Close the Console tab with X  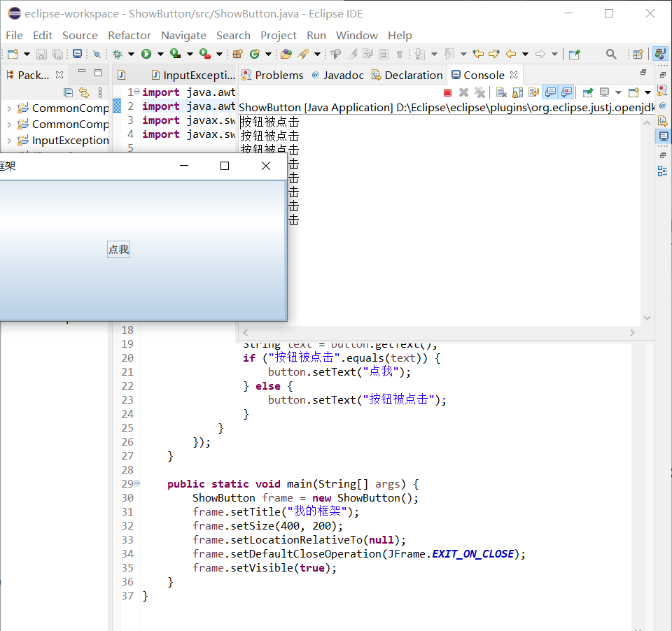(514, 75)
